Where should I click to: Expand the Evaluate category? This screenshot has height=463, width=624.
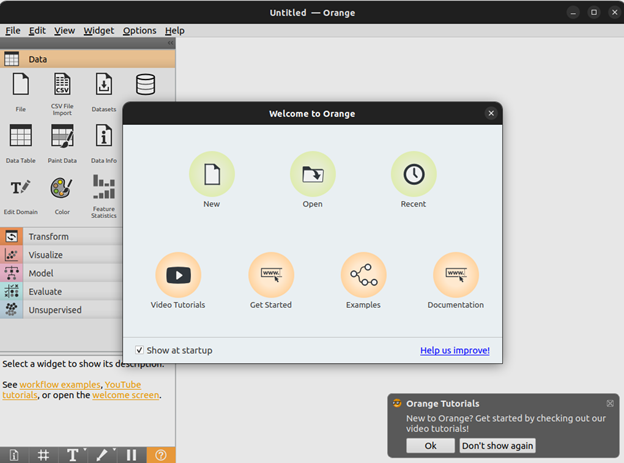tap(61, 291)
